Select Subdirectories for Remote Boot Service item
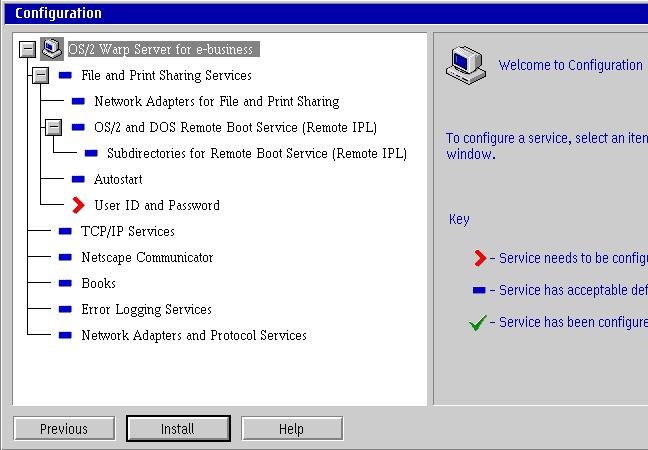This screenshot has height=450, width=648. [256, 153]
